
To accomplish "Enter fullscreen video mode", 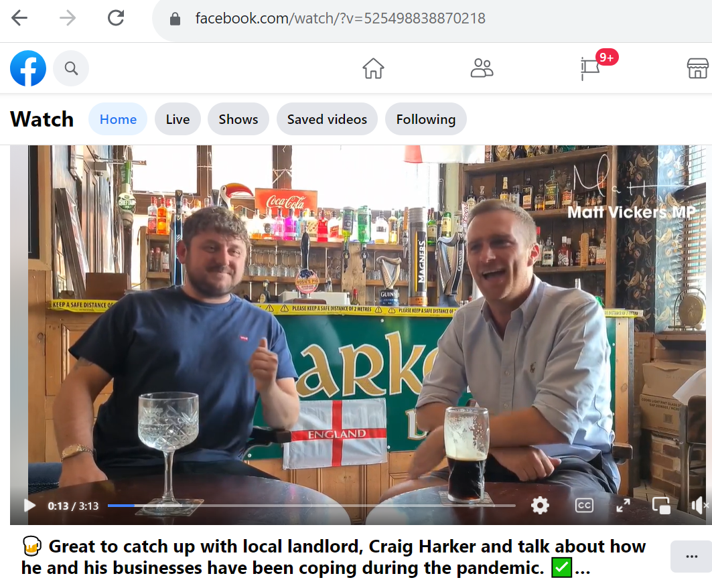I will (x=623, y=506).
